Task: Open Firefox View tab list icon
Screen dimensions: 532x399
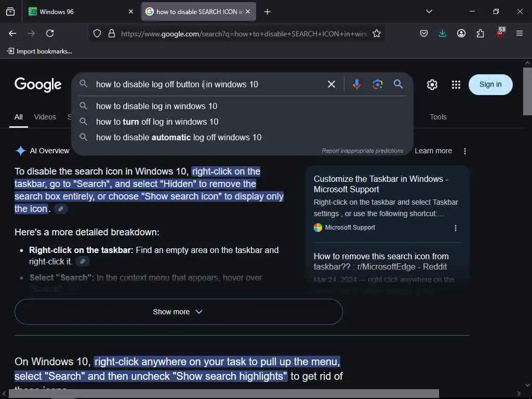Action: (10, 11)
